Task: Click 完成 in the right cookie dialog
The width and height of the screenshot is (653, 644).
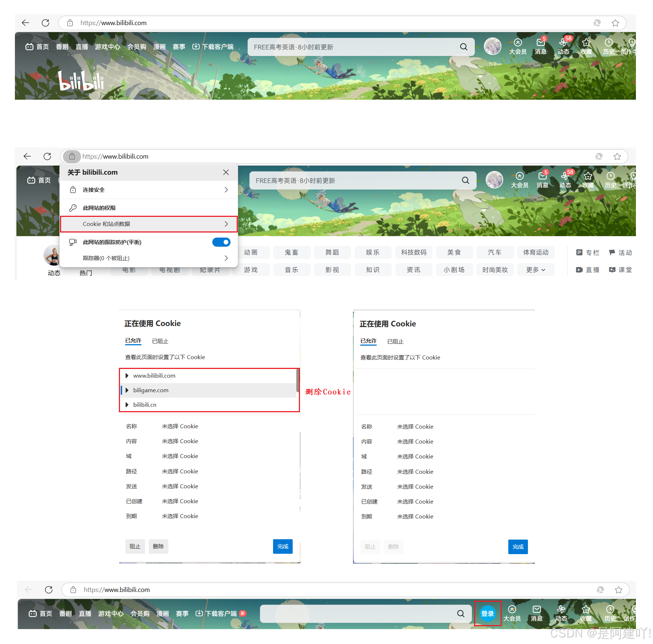Action: point(518,547)
